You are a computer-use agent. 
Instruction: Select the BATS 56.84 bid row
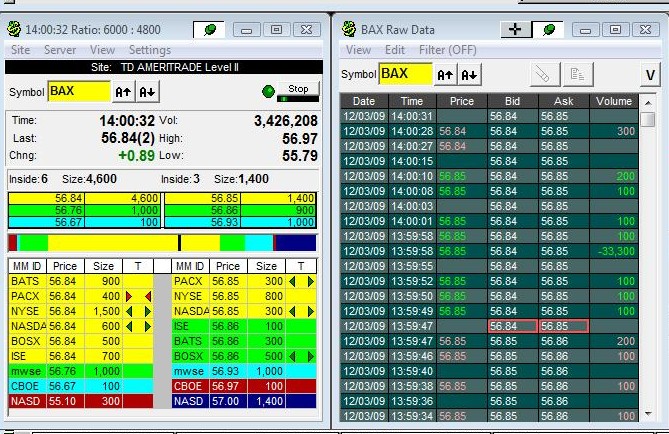pyautogui.click(x=81, y=281)
